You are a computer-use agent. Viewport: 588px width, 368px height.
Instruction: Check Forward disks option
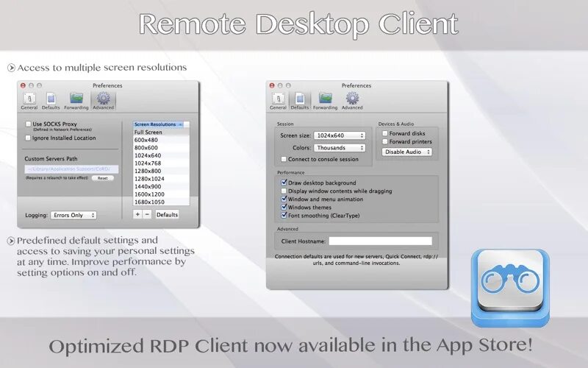click(x=385, y=133)
